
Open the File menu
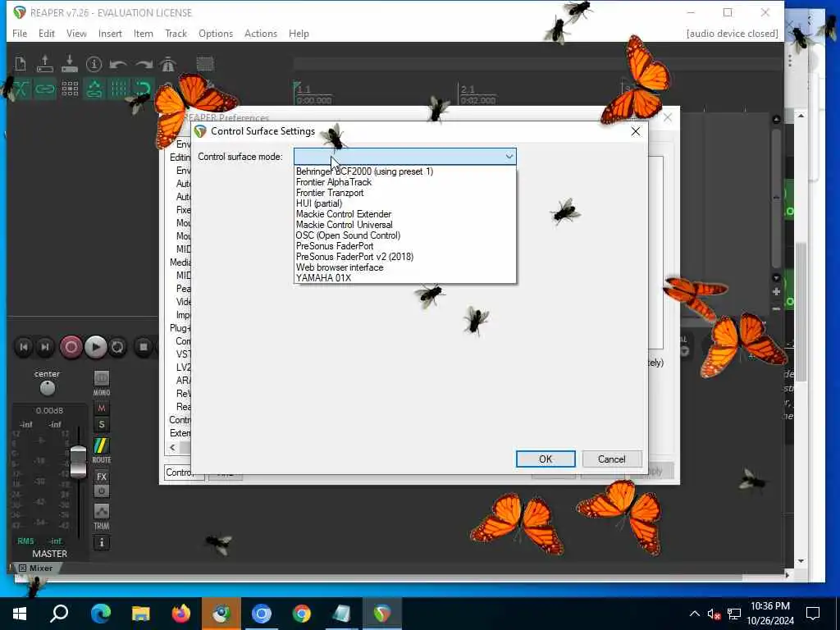(20, 33)
